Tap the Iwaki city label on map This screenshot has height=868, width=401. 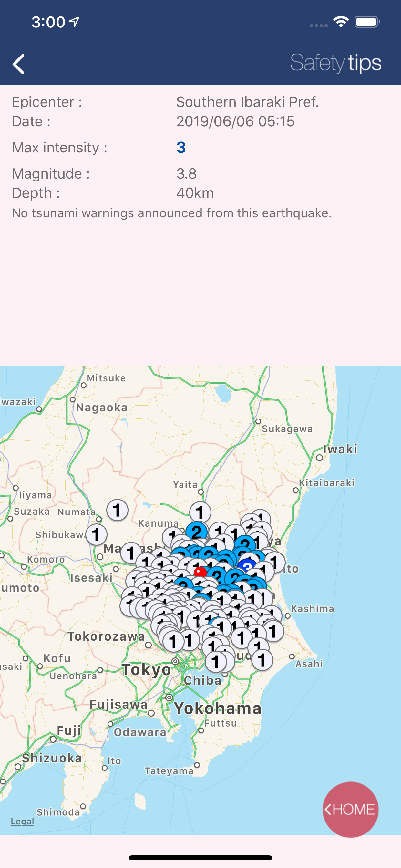[x=340, y=449]
